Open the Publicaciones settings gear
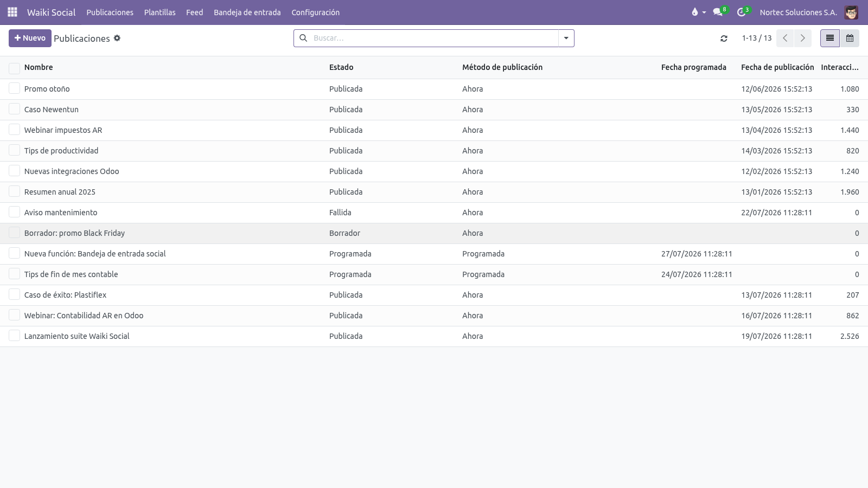 [117, 38]
